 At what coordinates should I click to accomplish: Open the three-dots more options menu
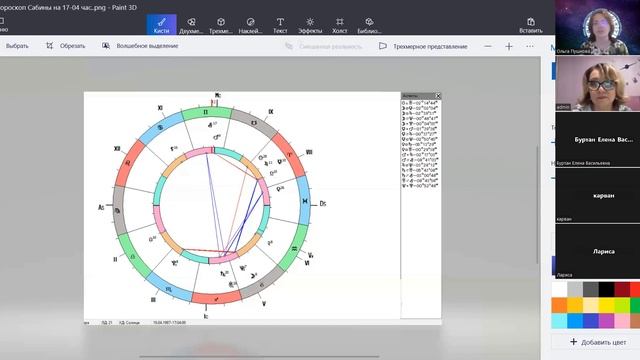(x=530, y=47)
